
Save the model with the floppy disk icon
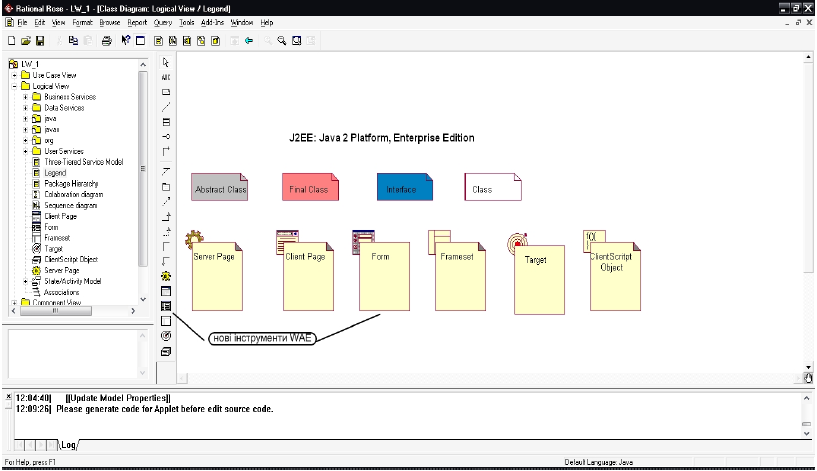(40, 41)
